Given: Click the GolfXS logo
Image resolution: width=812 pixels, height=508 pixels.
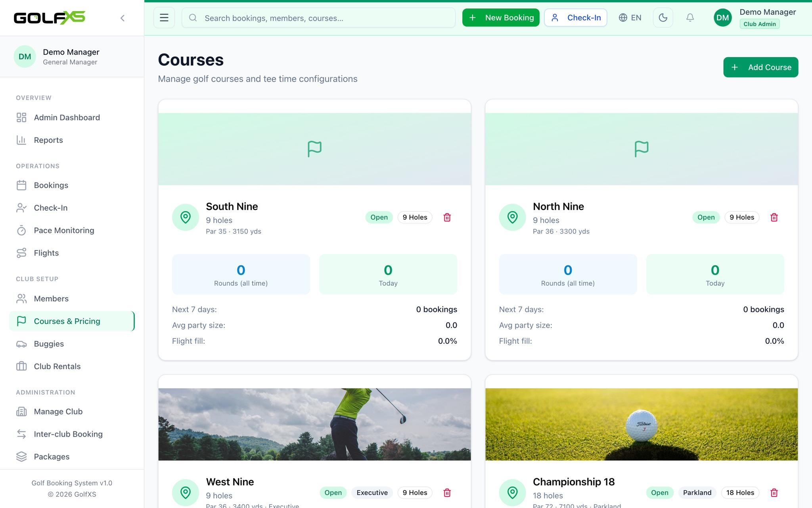Looking at the screenshot, I should pyautogui.click(x=50, y=18).
